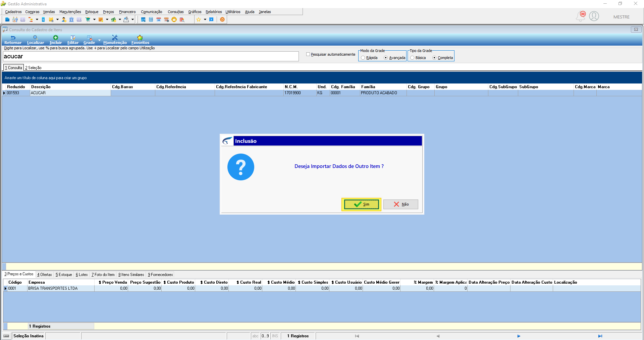The width and height of the screenshot is (644, 340).
Task: Click the user profile avatar icon
Action: coord(594,16)
